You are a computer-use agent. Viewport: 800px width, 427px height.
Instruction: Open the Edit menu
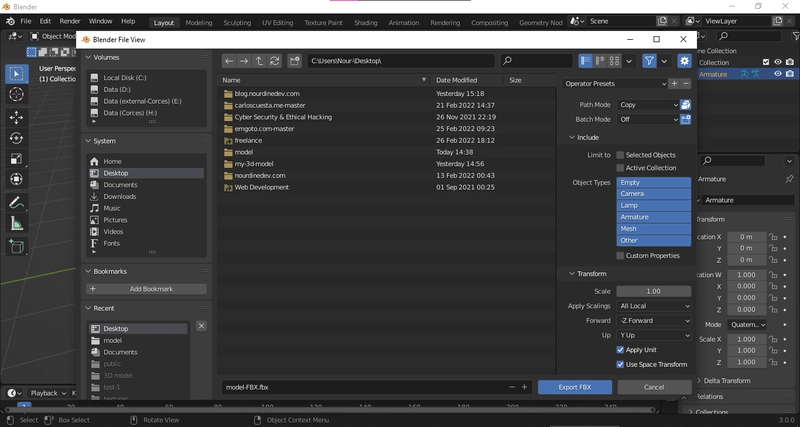[x=45, y=21]
